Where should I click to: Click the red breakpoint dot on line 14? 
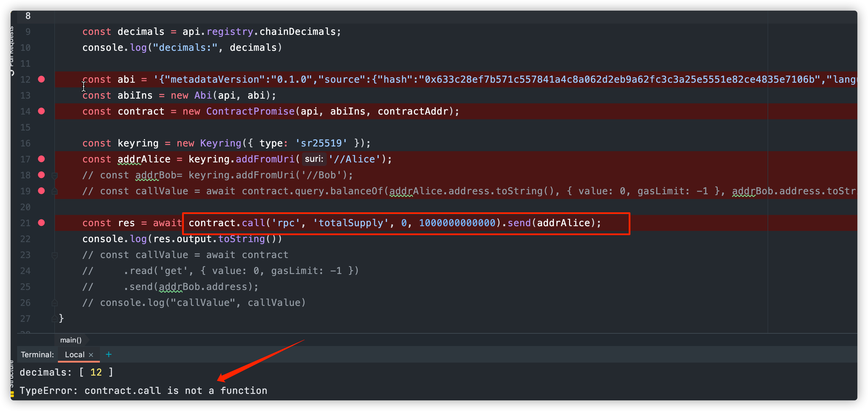pyautogui.click(x=41, y=111)
